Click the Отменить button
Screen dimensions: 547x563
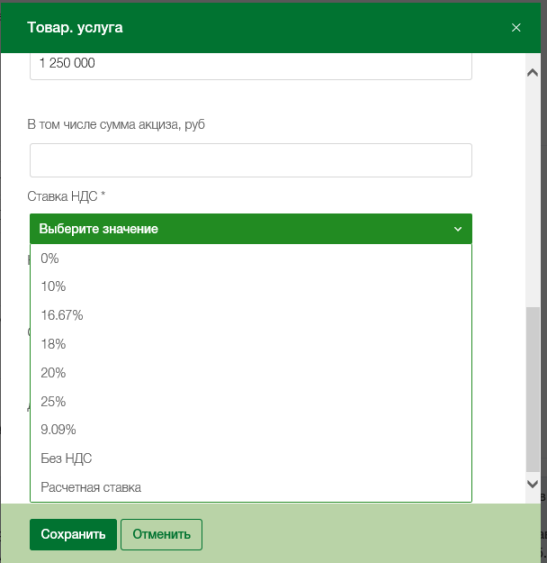point(162,534)
